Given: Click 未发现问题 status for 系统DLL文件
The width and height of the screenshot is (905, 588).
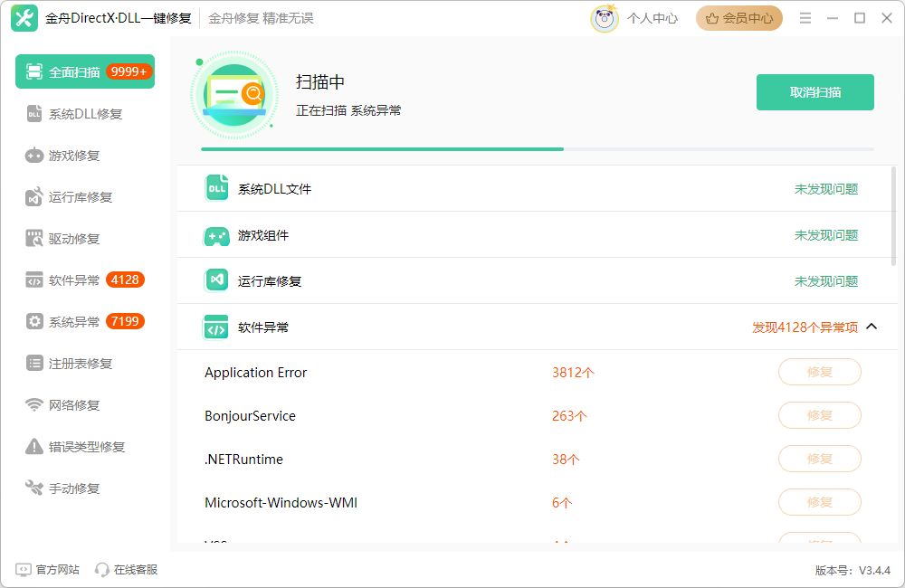Looking at the screenshot, I should click(826, 189).
